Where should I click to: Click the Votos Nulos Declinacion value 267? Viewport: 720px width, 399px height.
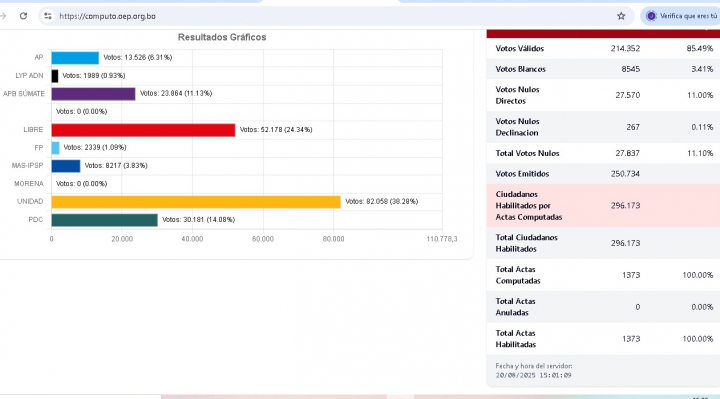tap(633, 127)
